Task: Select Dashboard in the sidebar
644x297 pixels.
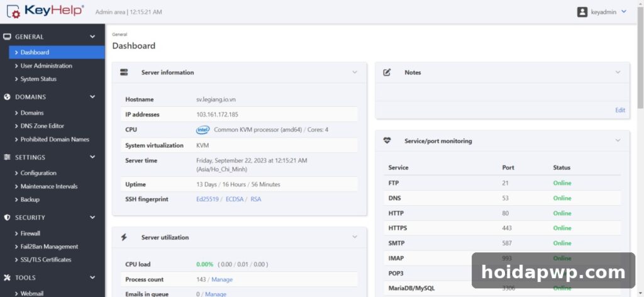Action: tap(57, 52)
